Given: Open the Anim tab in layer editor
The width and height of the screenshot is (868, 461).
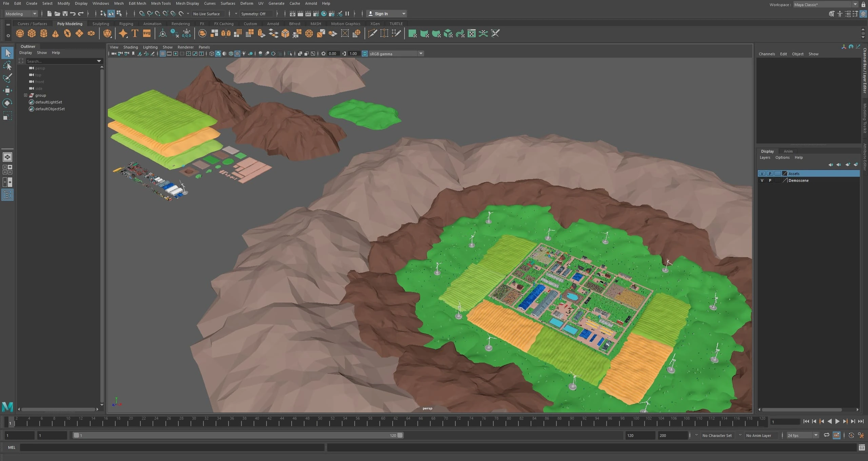Looking at the screenshot, I should (788, 151).
